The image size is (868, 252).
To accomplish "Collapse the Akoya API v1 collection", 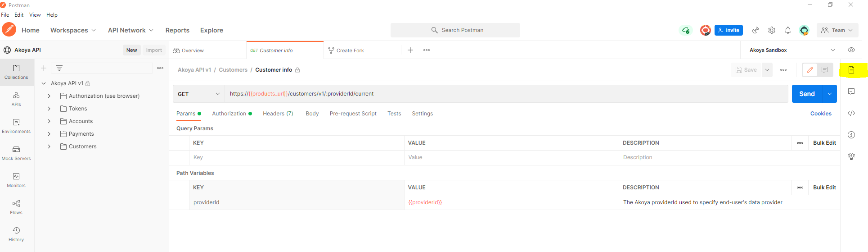I will tap(44, 83).
